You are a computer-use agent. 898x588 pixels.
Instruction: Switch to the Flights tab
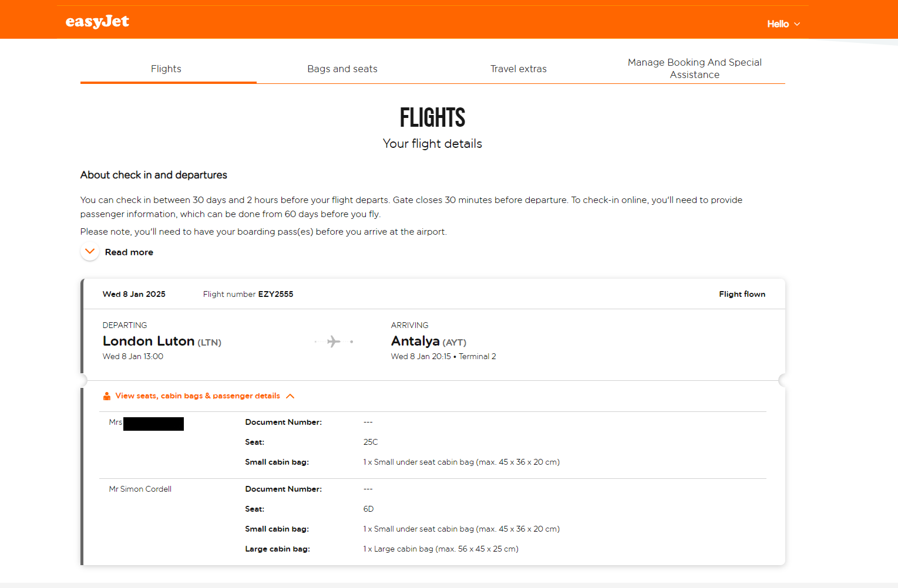pos(166,69)
